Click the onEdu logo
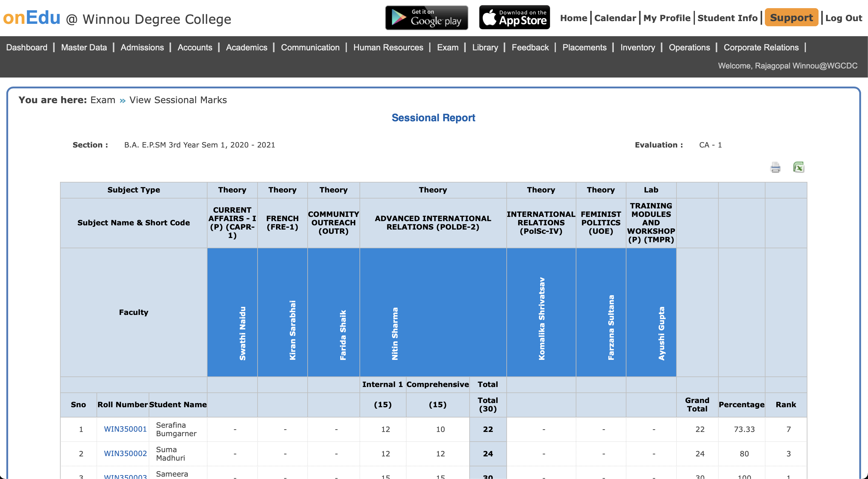 tap(32, 18)
